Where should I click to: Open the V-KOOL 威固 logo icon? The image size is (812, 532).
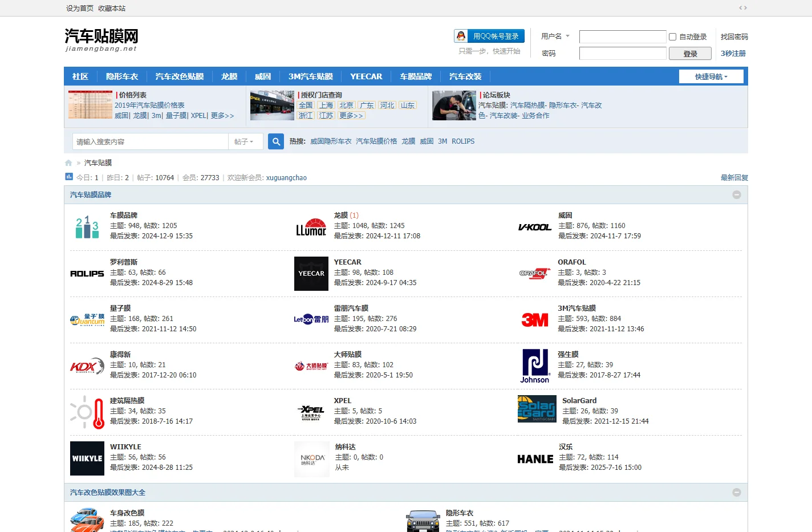pos(535,227)
